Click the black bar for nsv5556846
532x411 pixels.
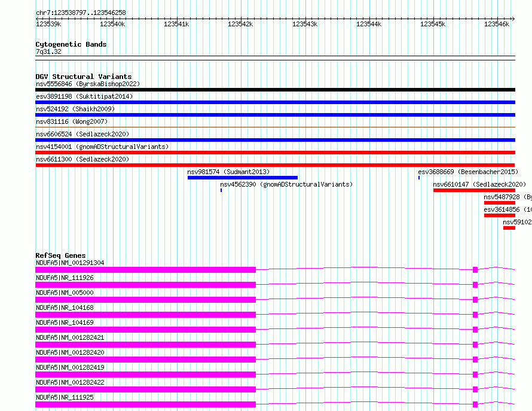275,90
